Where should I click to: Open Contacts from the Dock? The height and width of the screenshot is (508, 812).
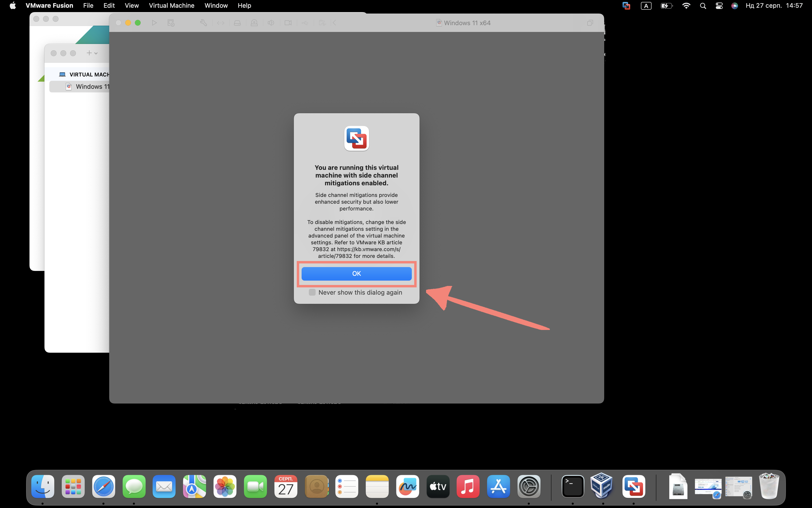tap(316, 486)
